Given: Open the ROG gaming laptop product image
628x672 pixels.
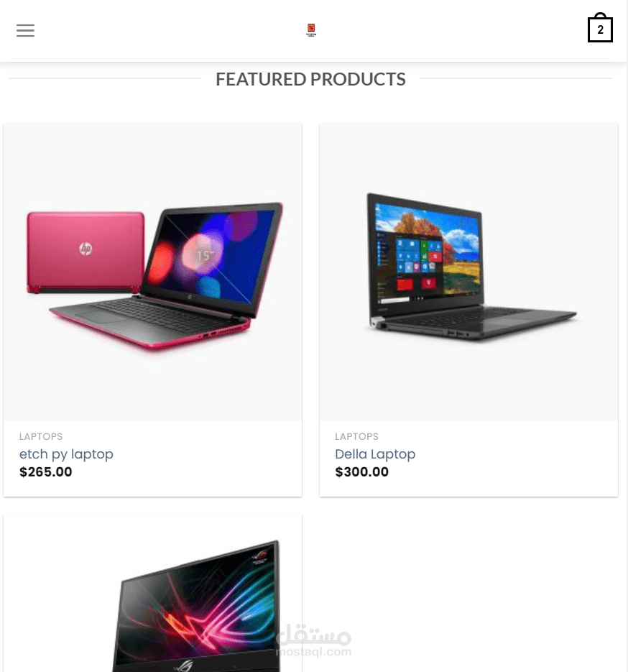Looking at the screenshot, I should pos(153,593).
